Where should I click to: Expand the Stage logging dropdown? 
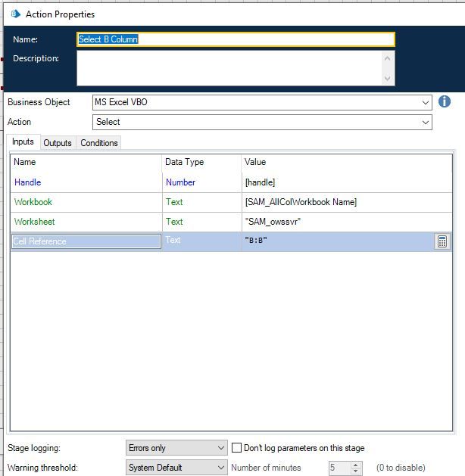(x=220, y=448)
